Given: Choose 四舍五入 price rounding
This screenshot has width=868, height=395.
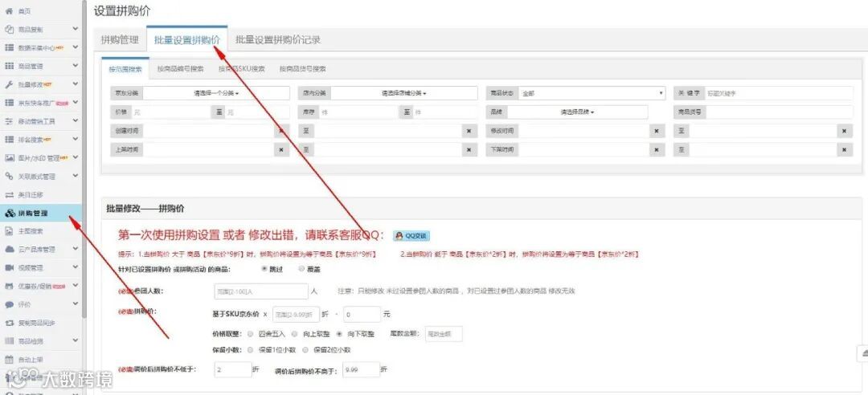Looking at the screenshot, I should pos(250,334).
